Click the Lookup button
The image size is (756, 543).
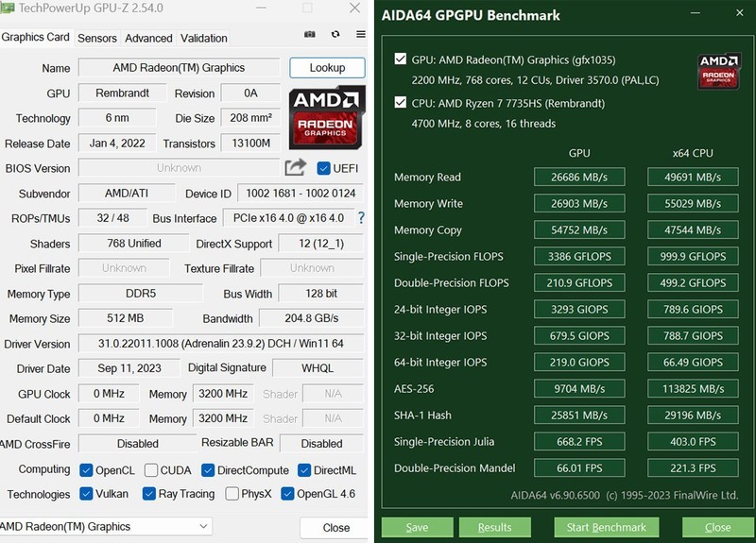click(x=327, y=68)
